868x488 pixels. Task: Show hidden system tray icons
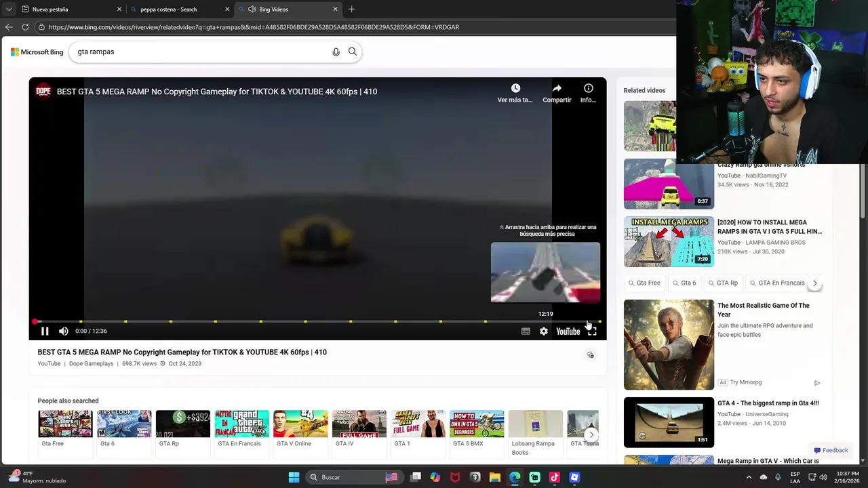(x=749, y=477)
